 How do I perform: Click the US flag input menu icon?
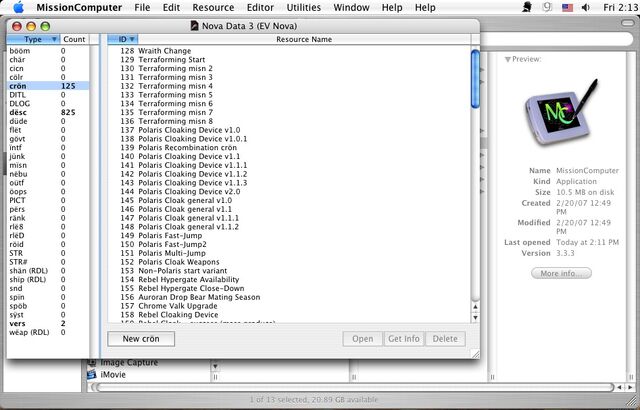tap(567, 7)
